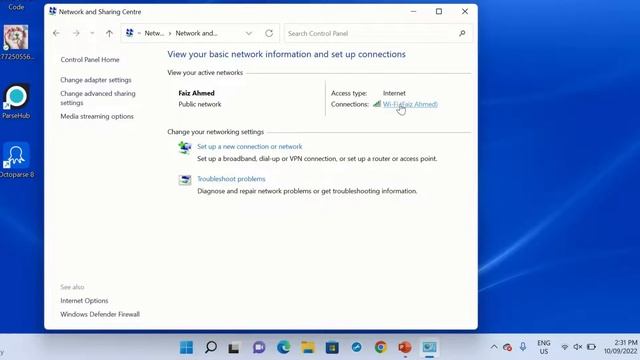Click the new connection setup icon
The width and height of the screenshot is (640, 360).
pos(185,147)
